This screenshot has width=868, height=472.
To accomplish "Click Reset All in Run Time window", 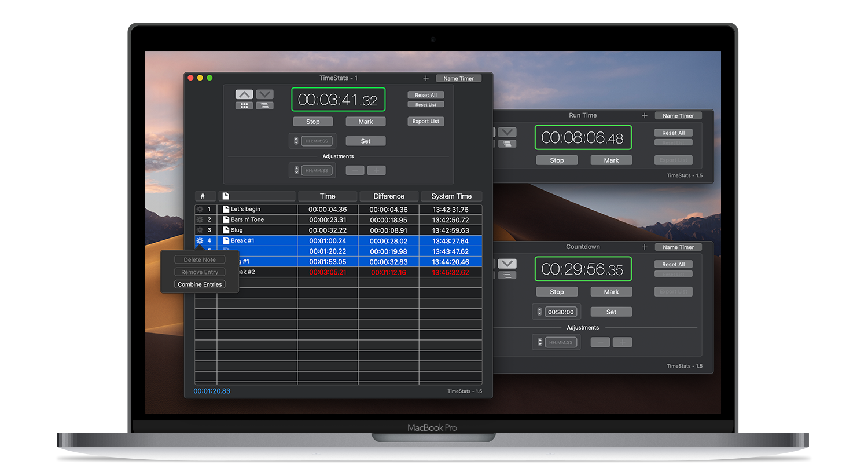I will click(x=674, y=133).
